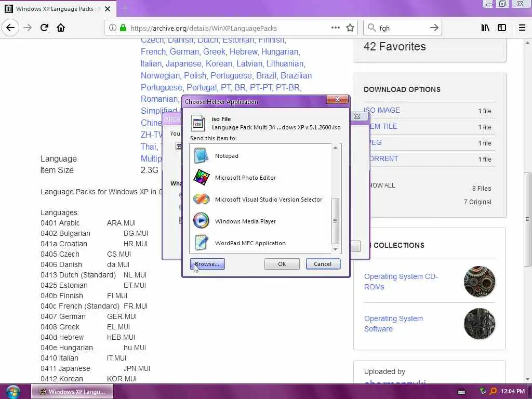
Task: Click the iso File icon in dialog
Action: [x=198, y=123]
